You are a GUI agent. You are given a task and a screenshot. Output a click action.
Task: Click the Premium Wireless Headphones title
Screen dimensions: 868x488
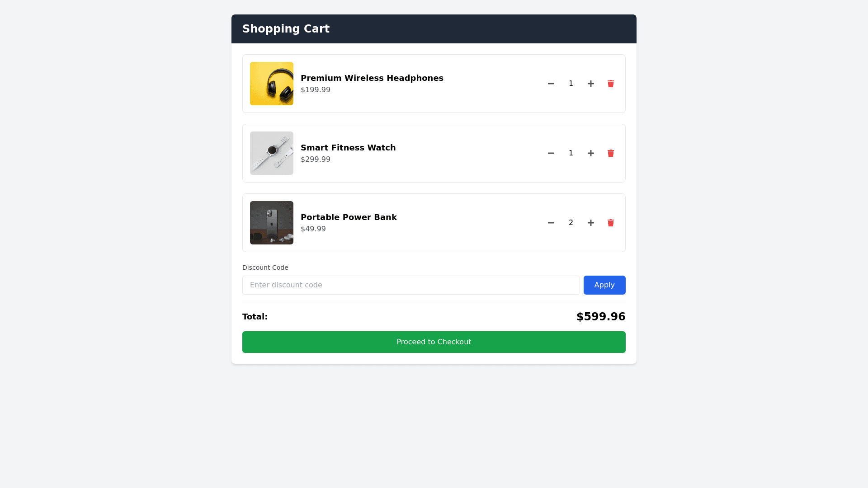372,78
